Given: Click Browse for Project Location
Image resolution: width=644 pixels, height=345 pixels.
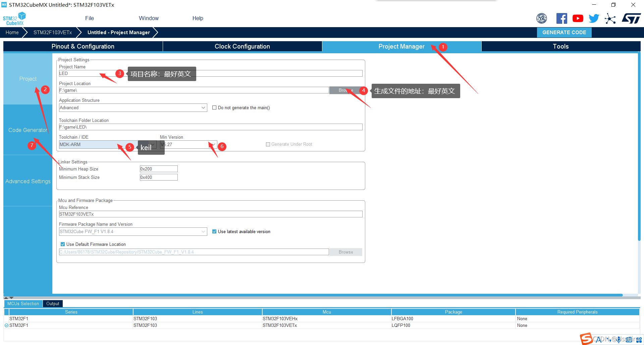Looking at the screenshot, I should coord(346,90).
